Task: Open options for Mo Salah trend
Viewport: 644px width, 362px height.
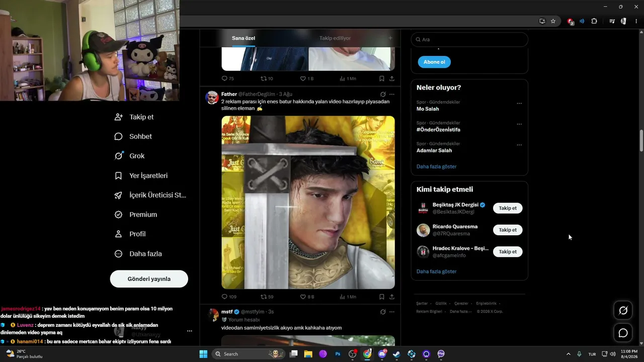Action: pyautogui.click(x=519, y=104)
